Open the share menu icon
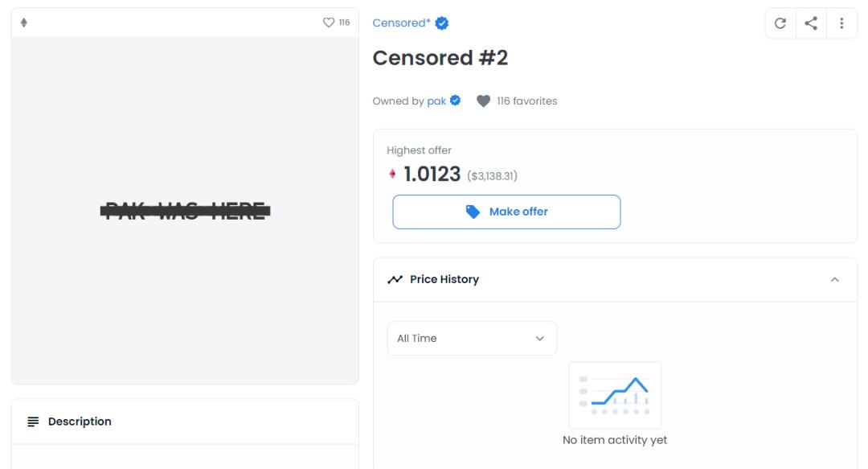The image size is (868, 469). [811, 23]
